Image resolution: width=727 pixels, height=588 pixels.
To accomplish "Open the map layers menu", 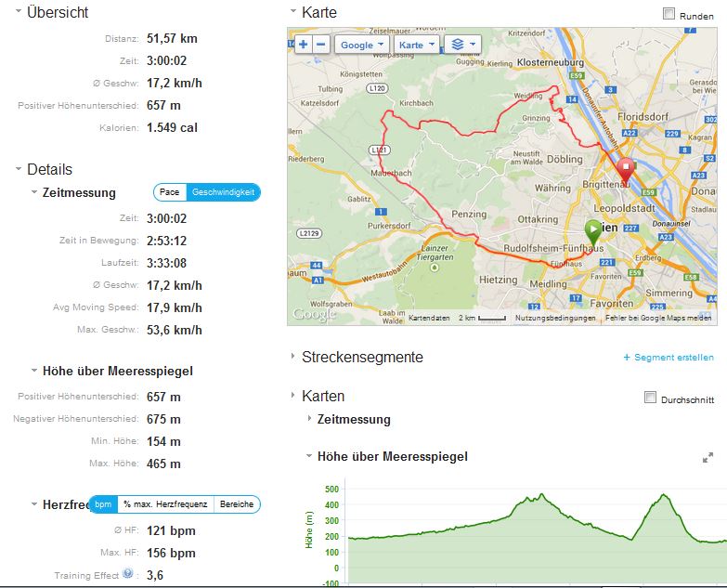I will click(x=461, y=45).
